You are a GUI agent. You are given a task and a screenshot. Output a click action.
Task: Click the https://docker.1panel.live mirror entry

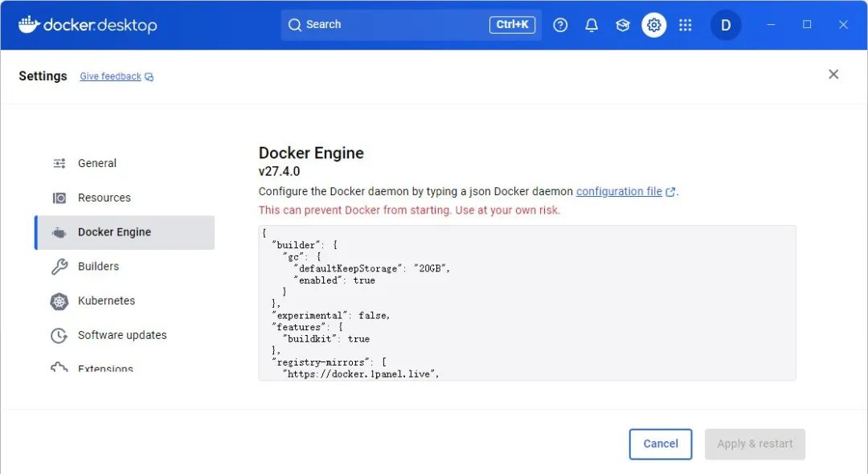(360, 374)
